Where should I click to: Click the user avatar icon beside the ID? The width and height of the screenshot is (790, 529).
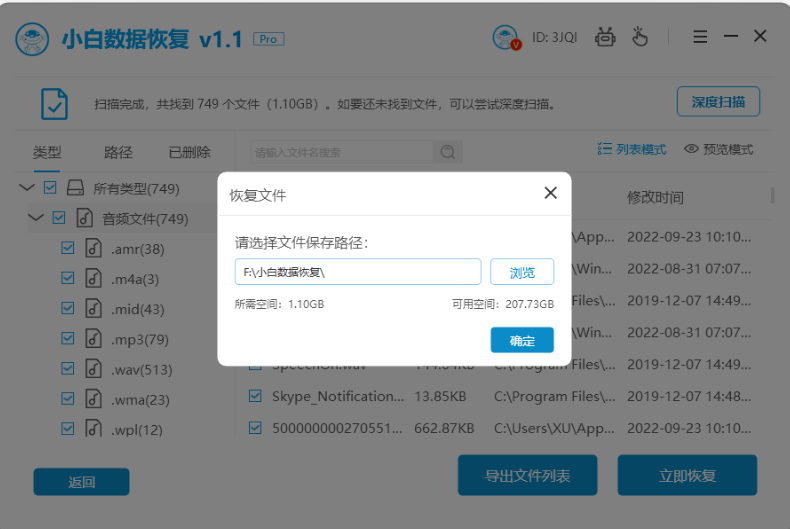click(507, 38)
